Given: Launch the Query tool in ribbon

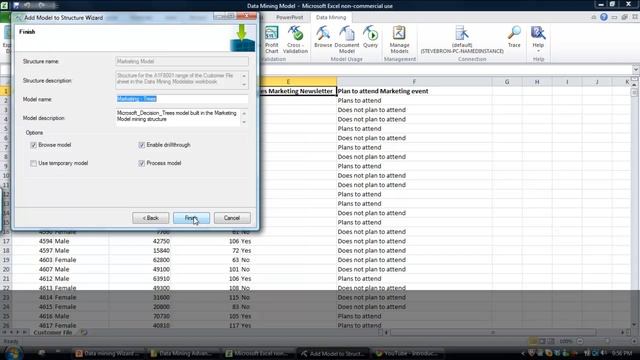Looking at the screenshot, I should point(370,37).
